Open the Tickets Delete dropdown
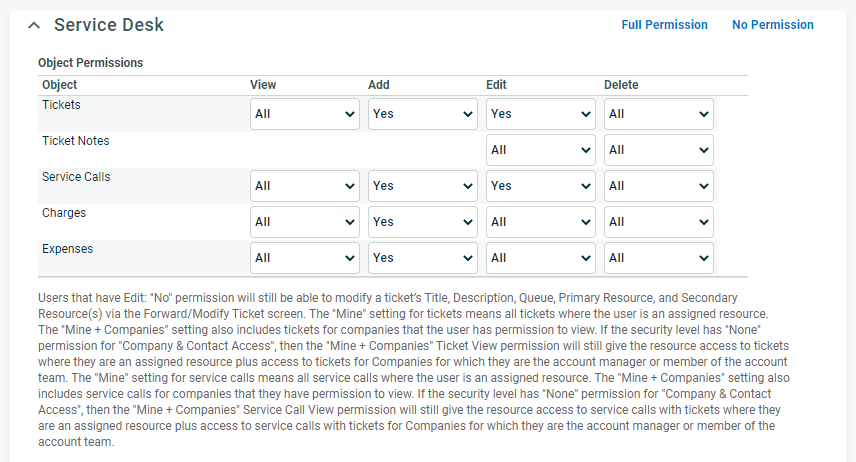 tap(658, 114)
